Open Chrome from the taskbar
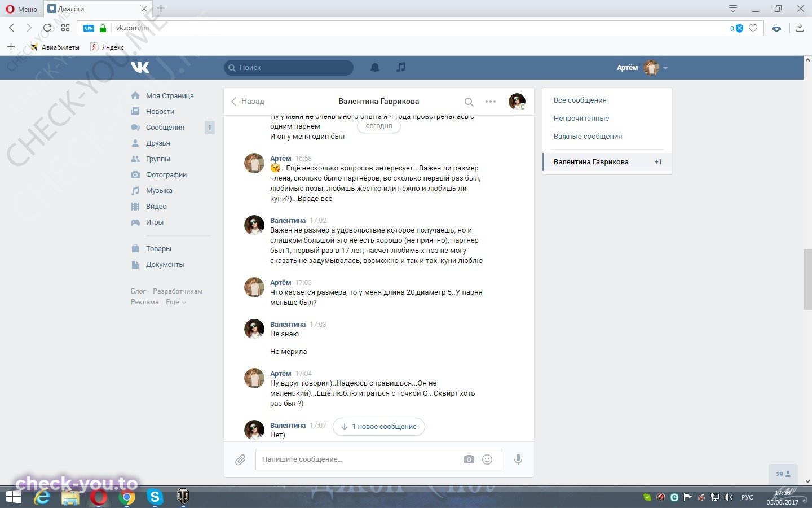812x508 pixels. coord(127,497)
